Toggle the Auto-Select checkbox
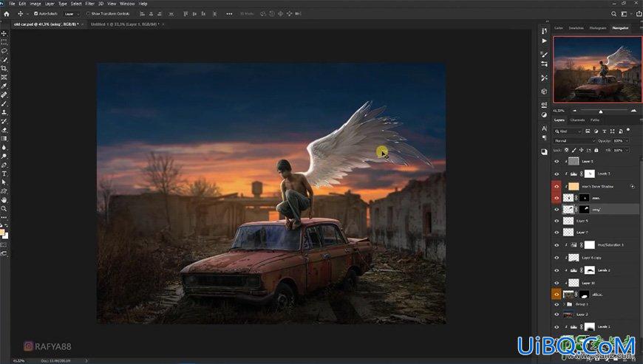Image resolution: width=643 pixels, height=364 pixels. (x=35, y=13)
